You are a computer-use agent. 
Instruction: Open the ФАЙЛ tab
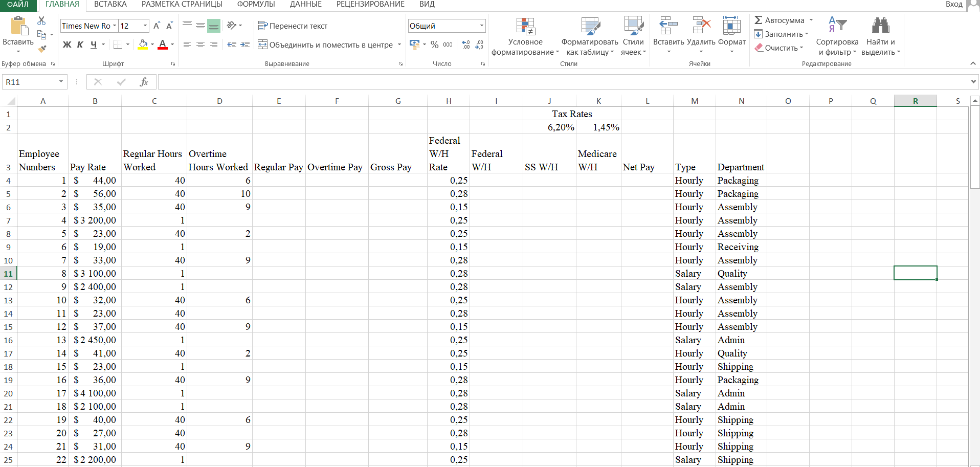click(x=18, y=5)
